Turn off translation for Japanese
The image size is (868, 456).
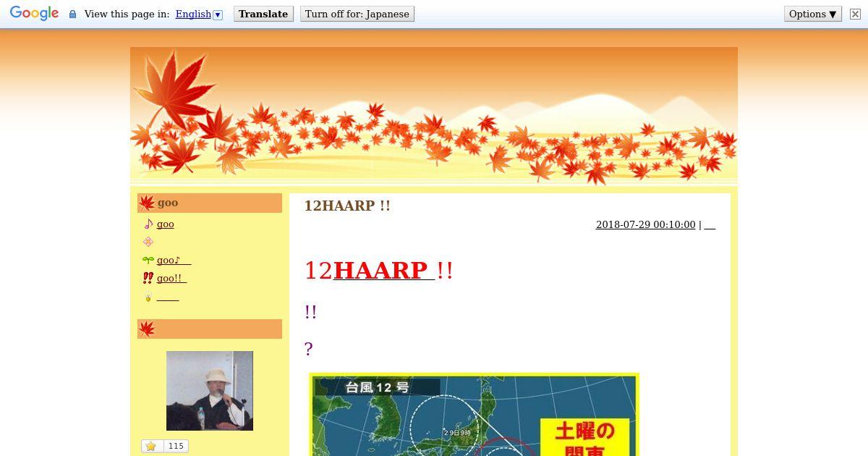(x=357, y=14)
